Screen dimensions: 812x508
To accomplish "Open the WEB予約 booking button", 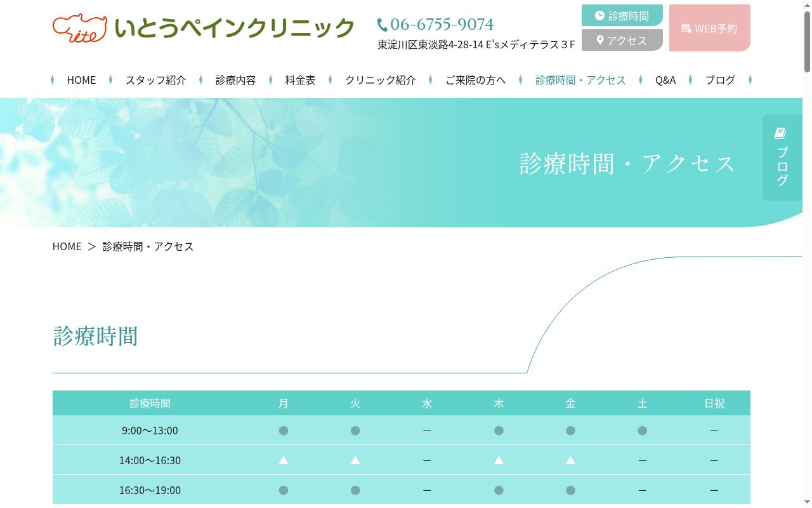I will click(710, 28).
